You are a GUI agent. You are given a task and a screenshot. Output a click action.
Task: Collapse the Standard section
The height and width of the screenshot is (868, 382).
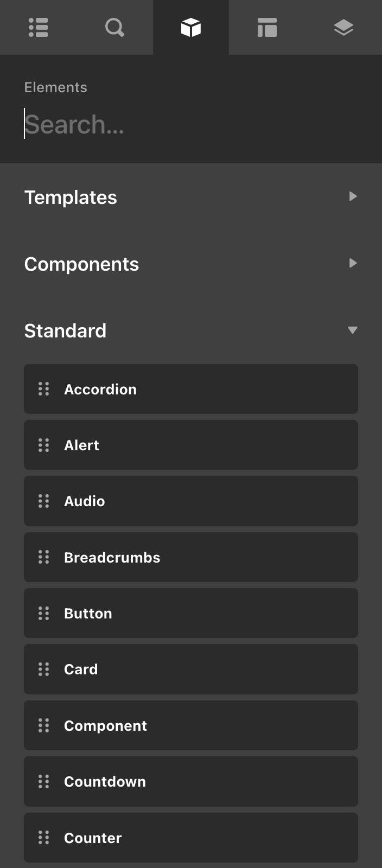click(353, 330)
